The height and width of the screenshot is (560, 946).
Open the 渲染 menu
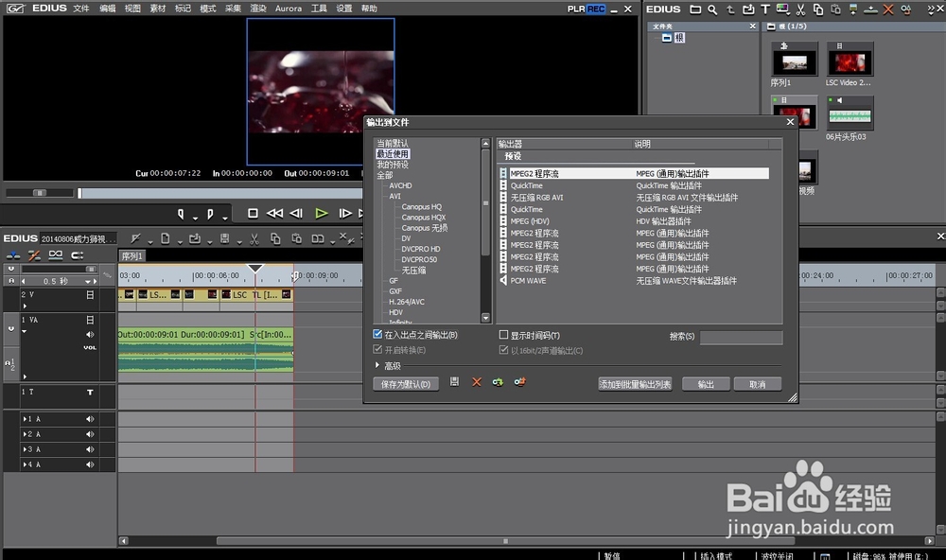pos(258,9)
